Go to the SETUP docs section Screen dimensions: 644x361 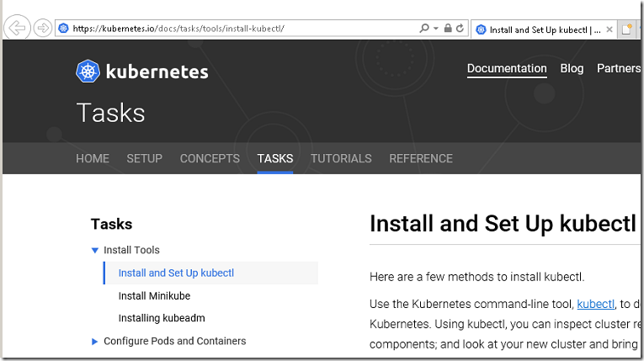click(144, 158)
